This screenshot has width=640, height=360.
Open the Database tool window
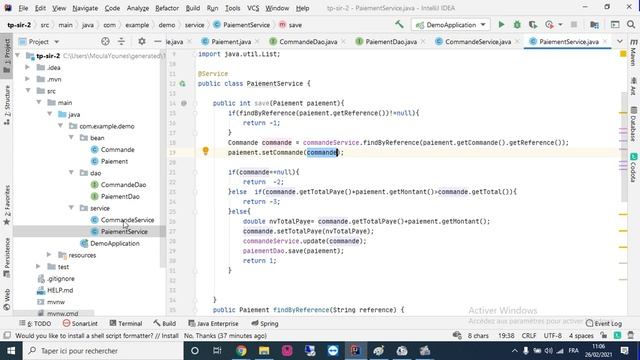coord(633,123)
